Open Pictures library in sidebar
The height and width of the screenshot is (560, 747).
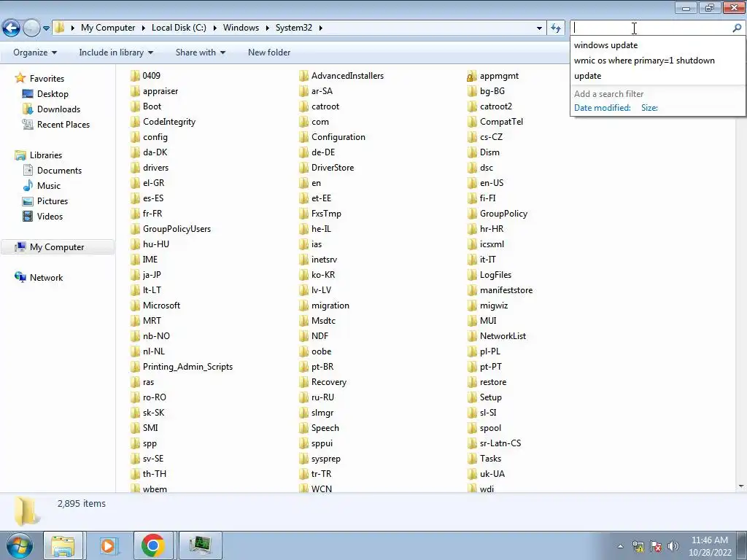tap(53, 201)
